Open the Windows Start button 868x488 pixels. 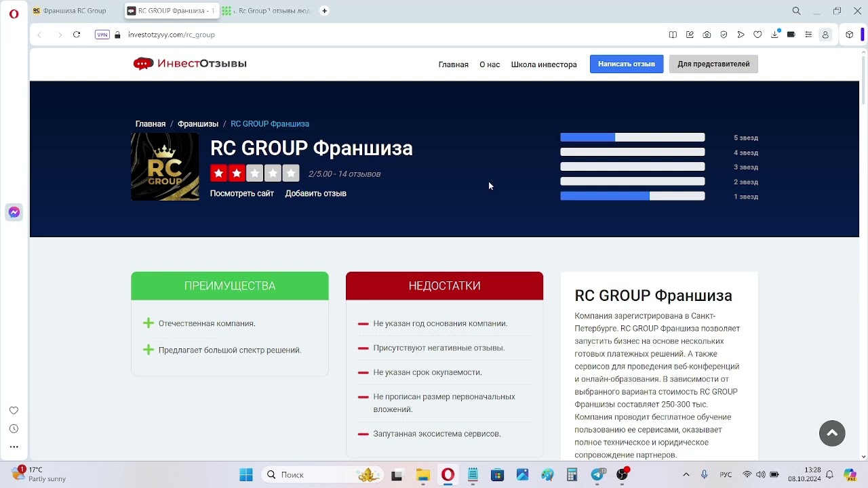tap(246, 475)
